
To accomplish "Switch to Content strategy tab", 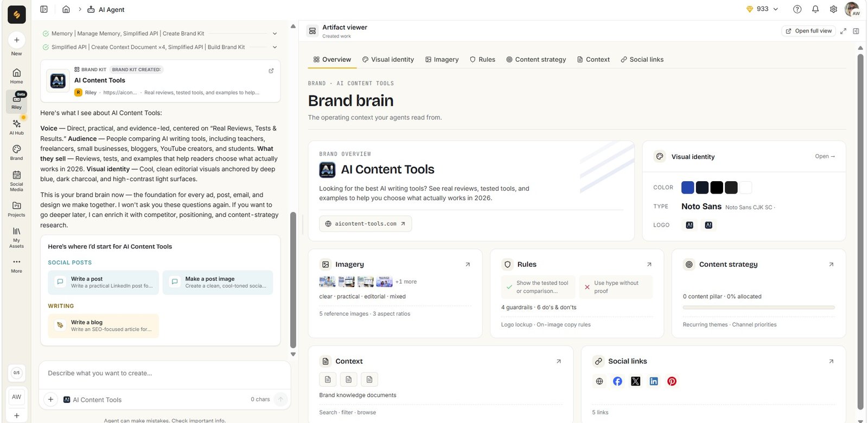I will [536, 60].
